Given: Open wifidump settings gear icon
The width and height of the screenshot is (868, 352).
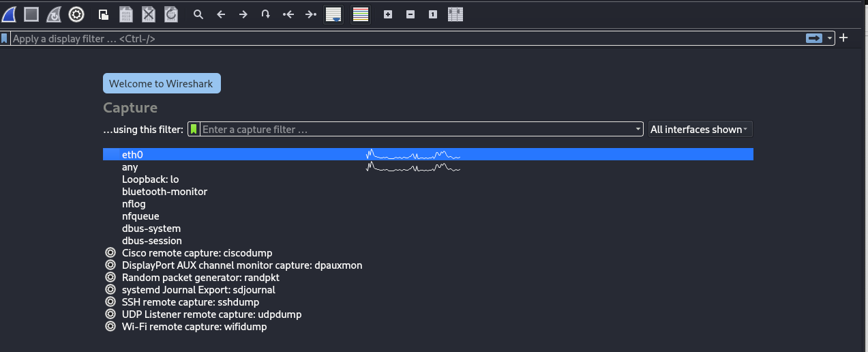Looking at the screenshot, I should click(x=110, y=327).
